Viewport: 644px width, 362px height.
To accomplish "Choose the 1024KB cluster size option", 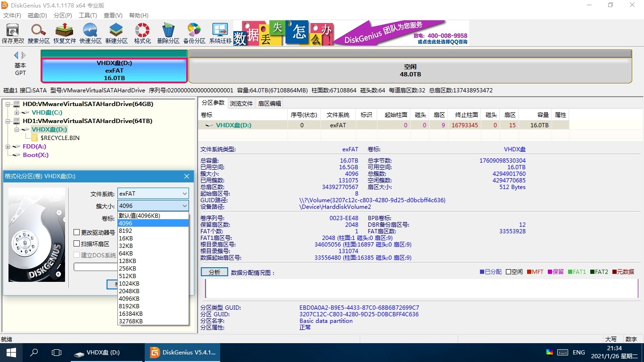I will pos(153,284).
